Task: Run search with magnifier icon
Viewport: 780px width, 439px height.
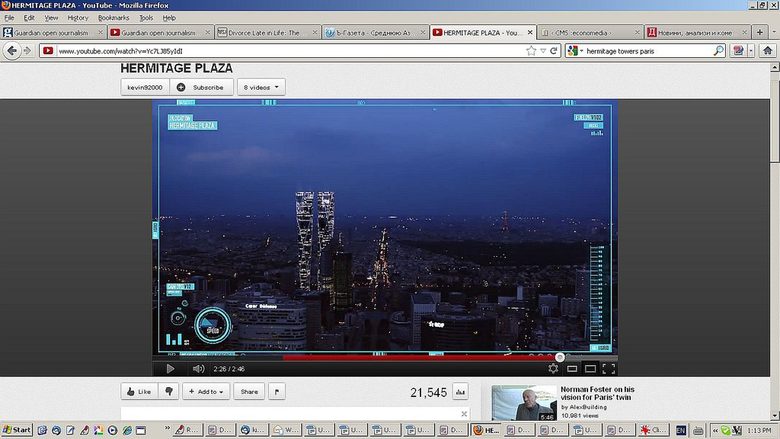Action: [718, 51]
